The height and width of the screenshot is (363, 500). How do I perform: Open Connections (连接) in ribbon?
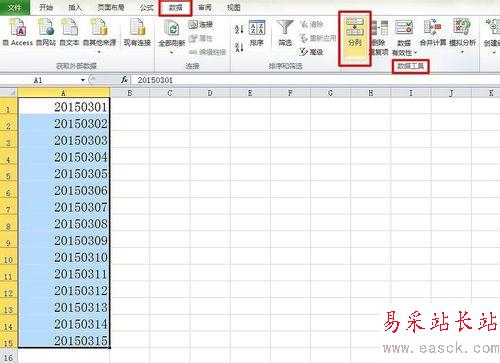tap(201, 24)
